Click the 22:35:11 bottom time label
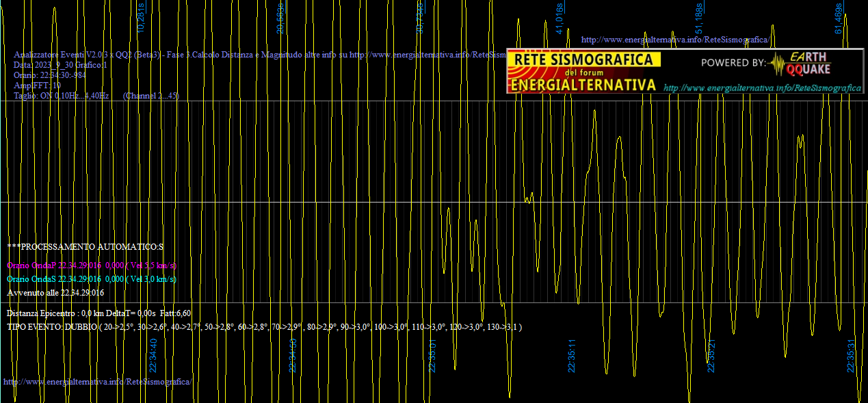This screenshot has width=868, height=403. 572,356
